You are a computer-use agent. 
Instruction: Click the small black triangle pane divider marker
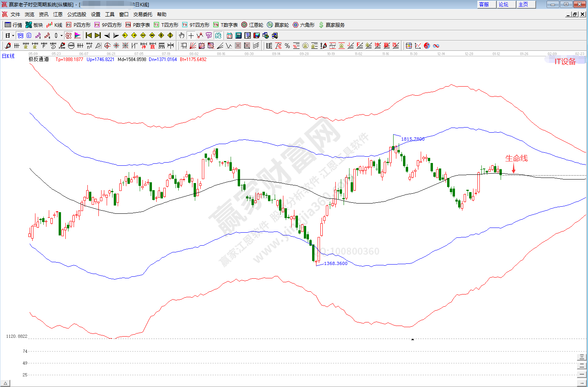412,339
